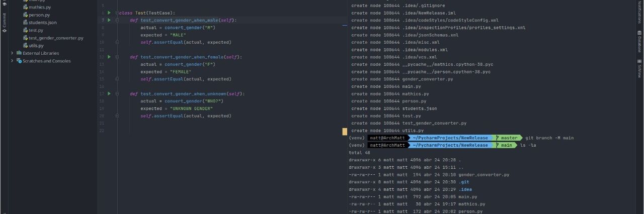Screen dimensions: 644x214
Task: Click the students.json file icon
Action: pos(25,23)
